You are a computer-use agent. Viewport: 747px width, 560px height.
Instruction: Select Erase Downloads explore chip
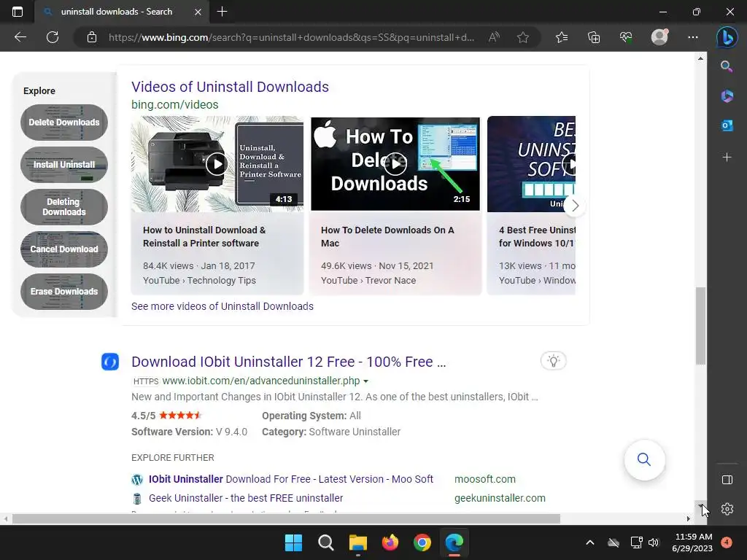(64, 292)
